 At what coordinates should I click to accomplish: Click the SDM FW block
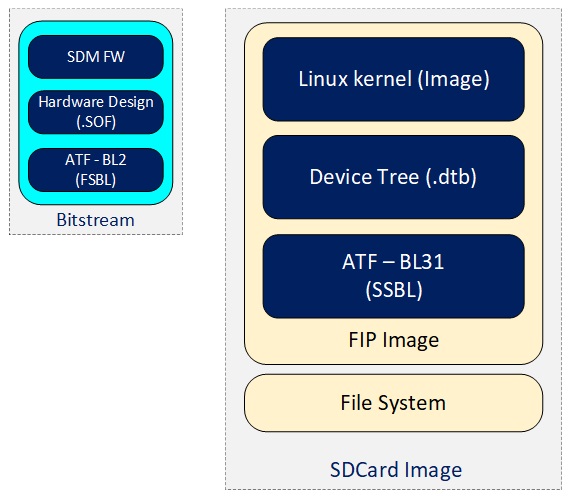96,57
